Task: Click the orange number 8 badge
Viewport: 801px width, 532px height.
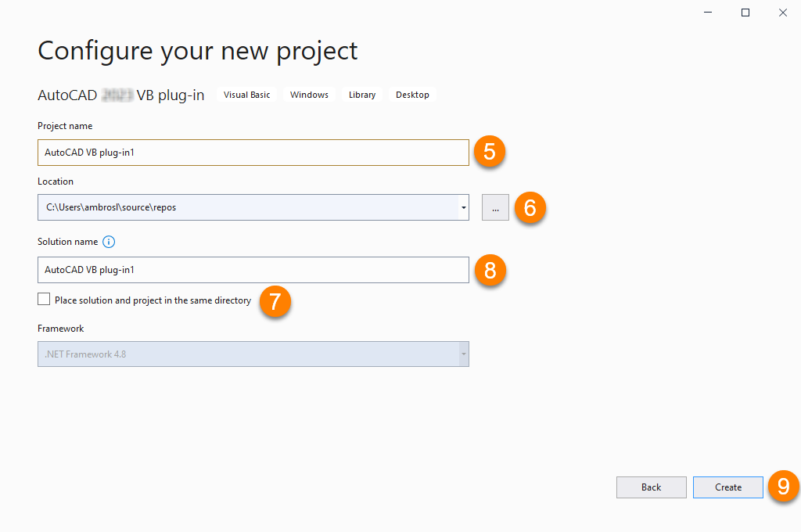Action: tap(490, 271)
